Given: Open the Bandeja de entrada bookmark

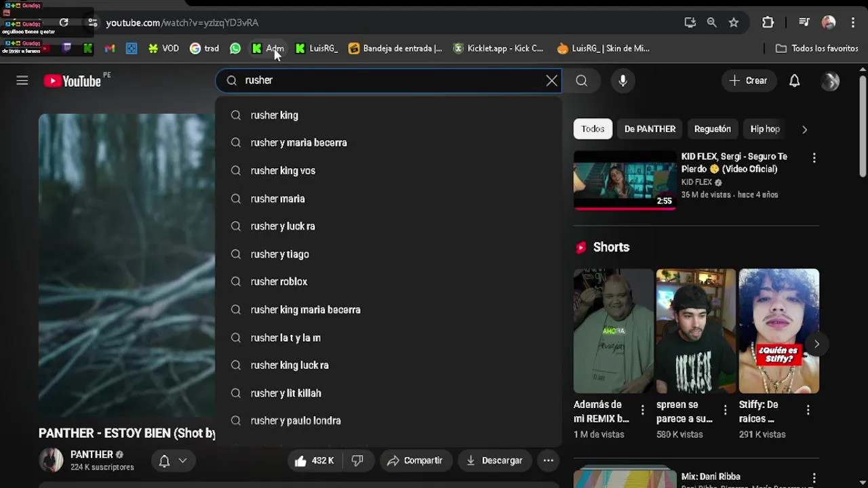Looking at the screenshot, I should (395, 48).
